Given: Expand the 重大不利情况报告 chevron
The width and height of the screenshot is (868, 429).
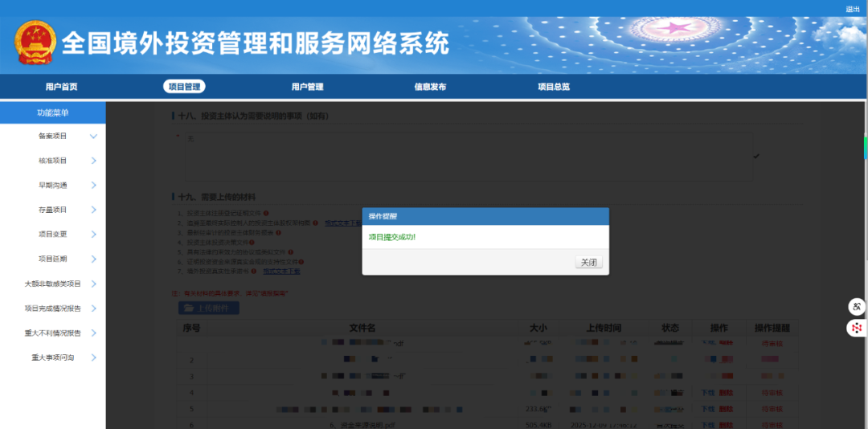Looking at the screenshot, I should [93, 333].
